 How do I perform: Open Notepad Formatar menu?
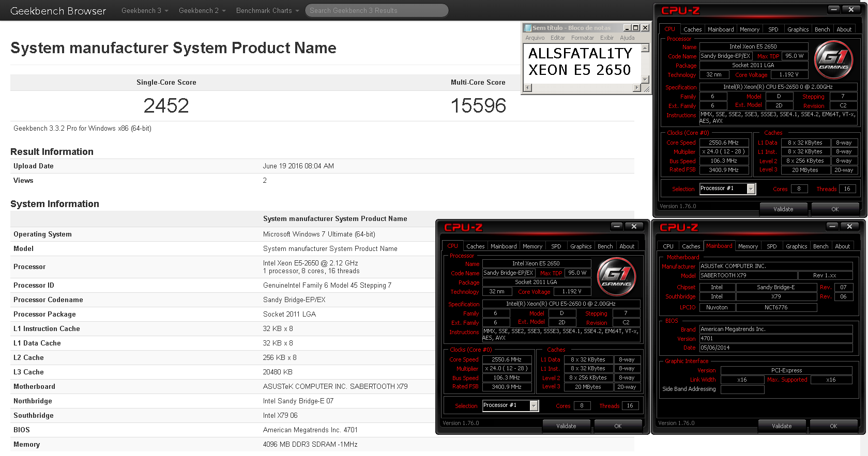(583, 38)
